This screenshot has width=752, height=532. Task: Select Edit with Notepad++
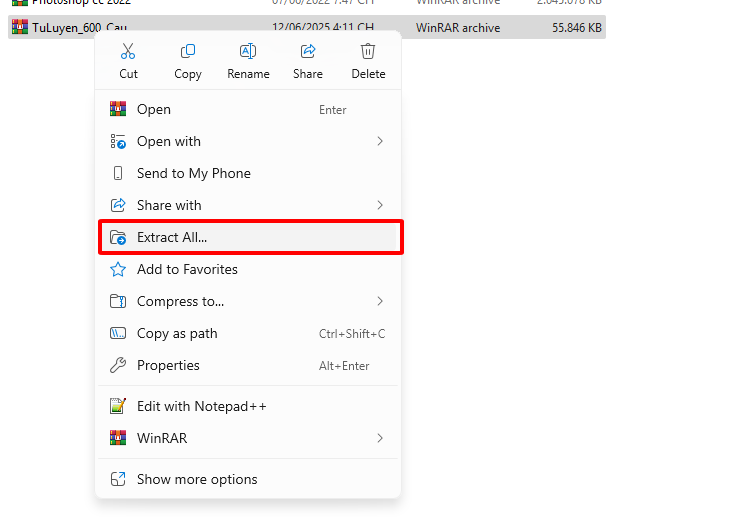[x=248, y=406]
